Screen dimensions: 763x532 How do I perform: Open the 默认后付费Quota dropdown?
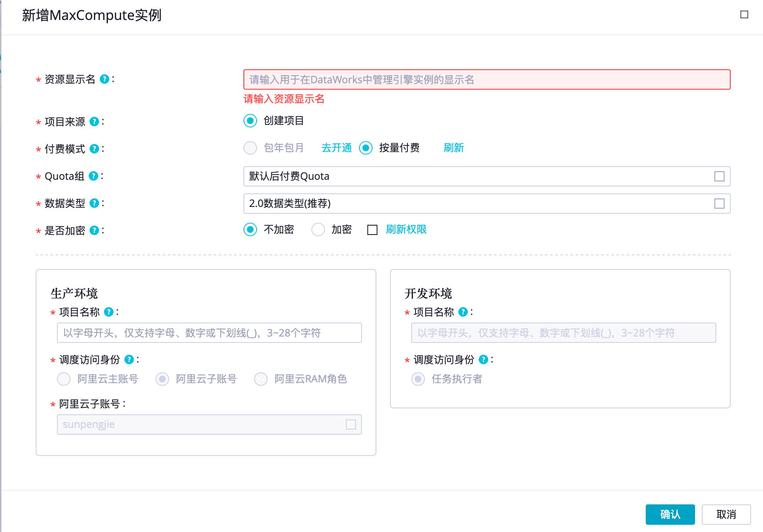pos(487,176)
